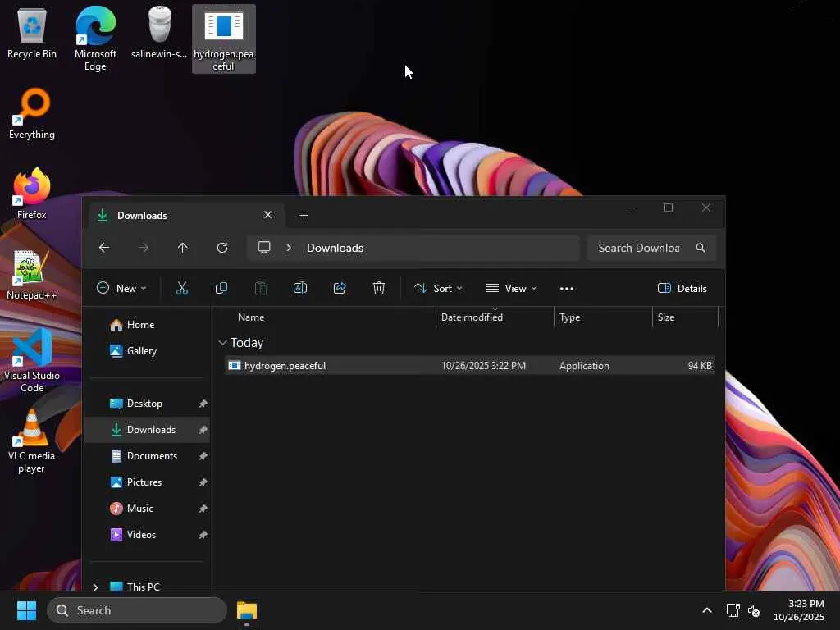Image resolution: width=840 pixels, height=630 pixels.
Task: Click the Cut scissors icon in toolbar
Action: point(182,288)
